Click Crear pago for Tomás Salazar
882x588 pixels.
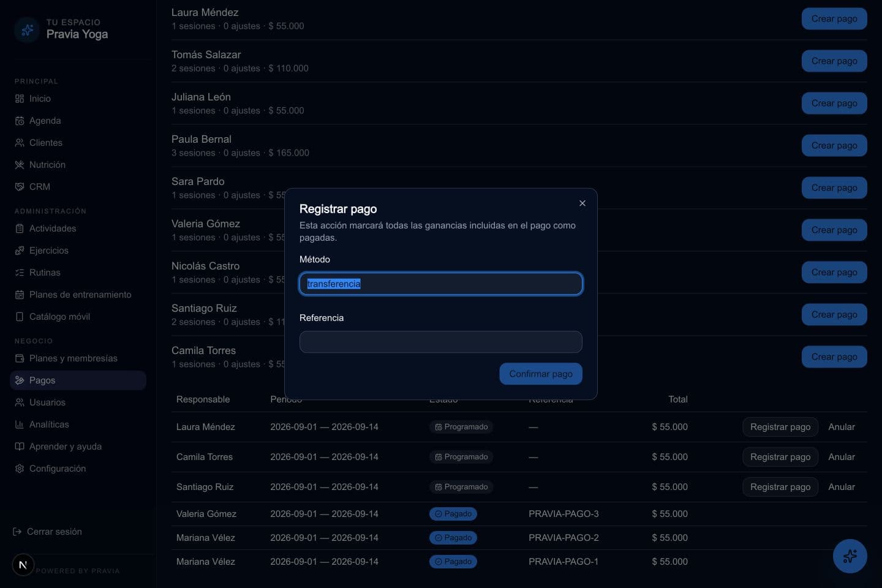click(x=834, y=61)
